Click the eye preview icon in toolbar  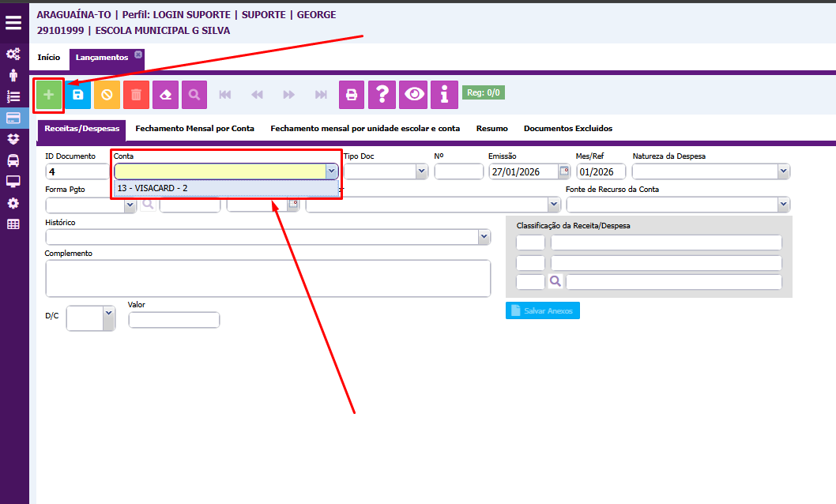[x=413, y=95]
